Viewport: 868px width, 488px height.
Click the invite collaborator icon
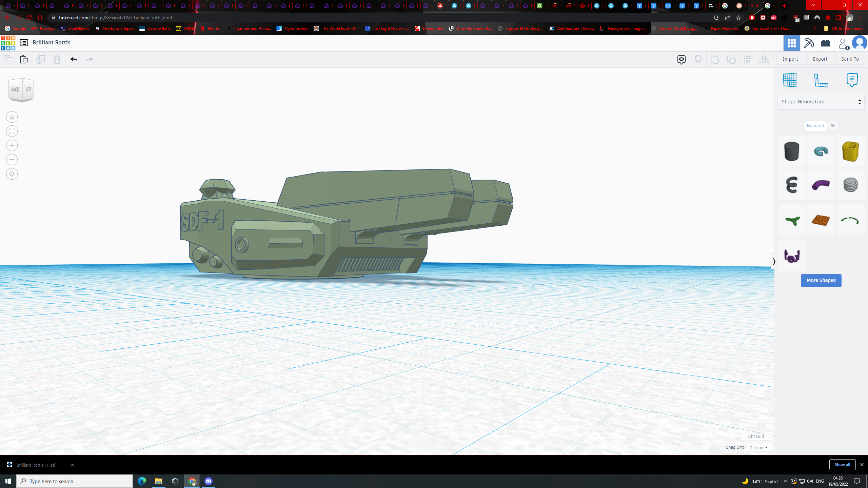pos(844,43)
